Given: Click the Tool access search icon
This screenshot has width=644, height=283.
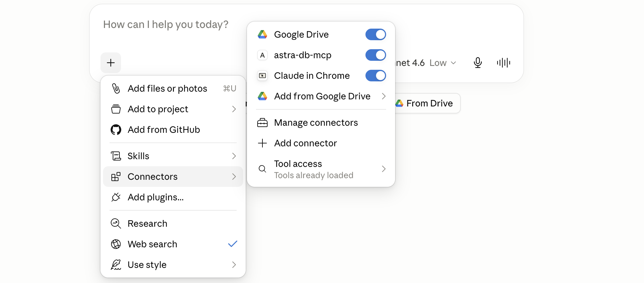Looking at the screenshot, I should [262, 169].
